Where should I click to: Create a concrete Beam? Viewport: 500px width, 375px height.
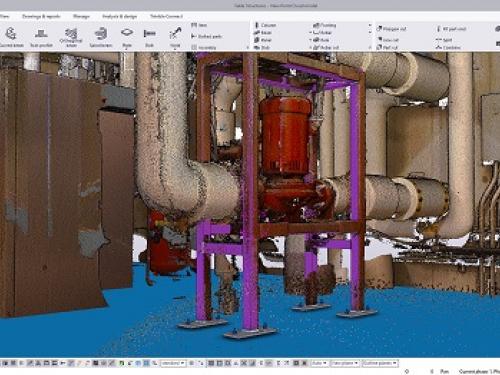point(263,33)
